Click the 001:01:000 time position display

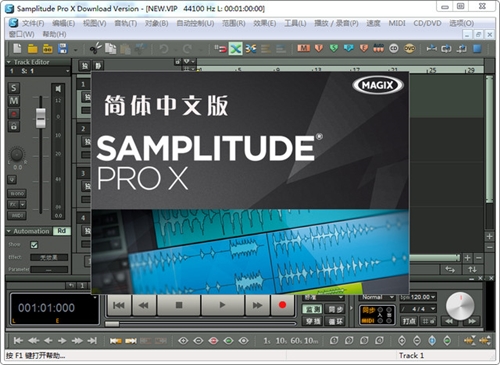click(46, 308)
